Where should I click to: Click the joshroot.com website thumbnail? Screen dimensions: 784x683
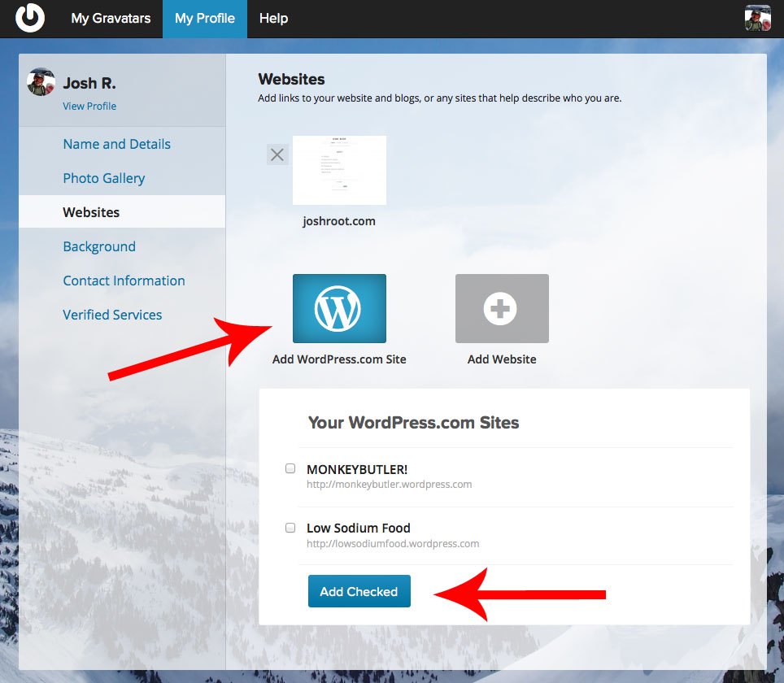pyautogui.click(x=339, y=171)
